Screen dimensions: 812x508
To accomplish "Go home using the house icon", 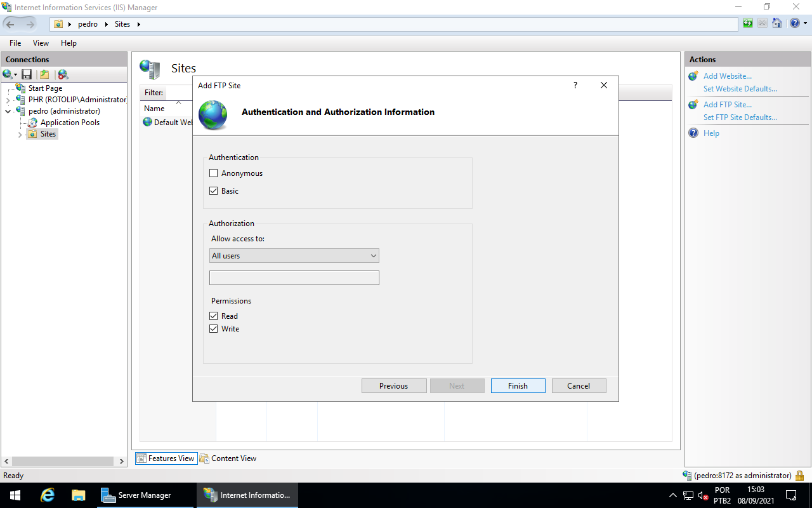I will (x=777, y=23).
